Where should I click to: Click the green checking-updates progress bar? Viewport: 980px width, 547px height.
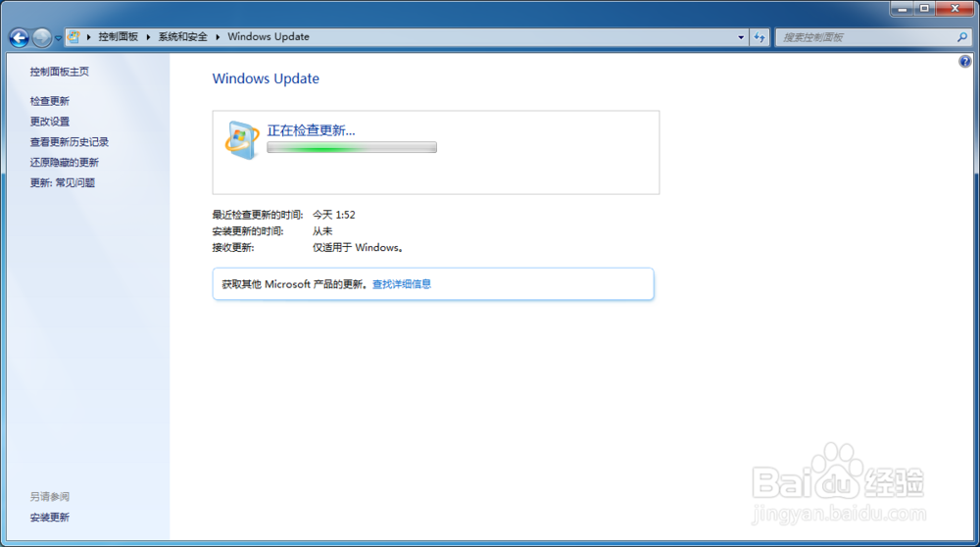pyautogui.click(x=352, y=148)
